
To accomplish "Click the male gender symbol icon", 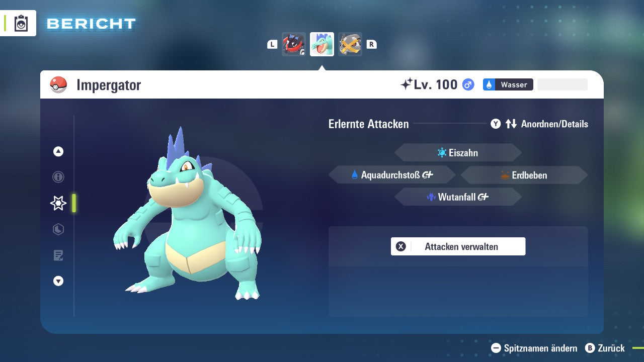I will point(468,84).
